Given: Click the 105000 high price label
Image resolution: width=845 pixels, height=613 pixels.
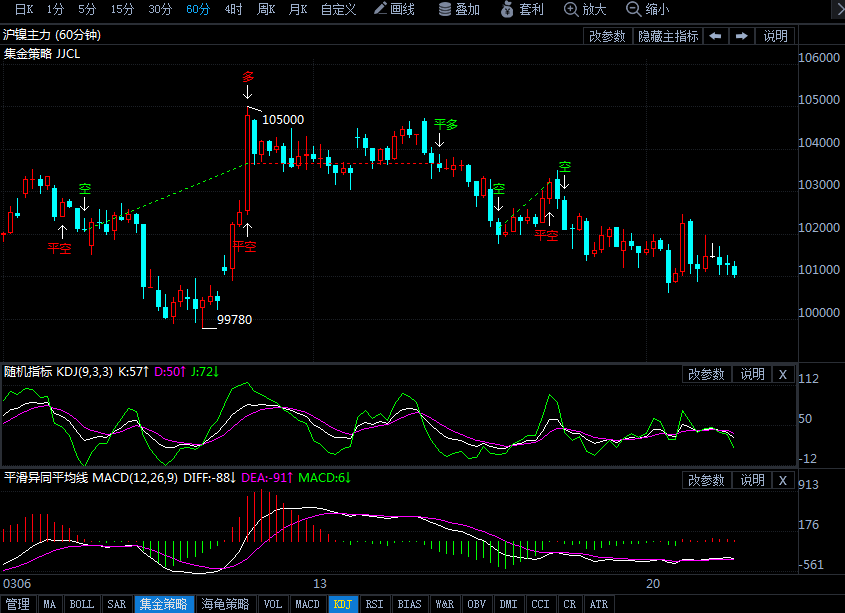Looking at the screenshot, I should pos(283,119).
